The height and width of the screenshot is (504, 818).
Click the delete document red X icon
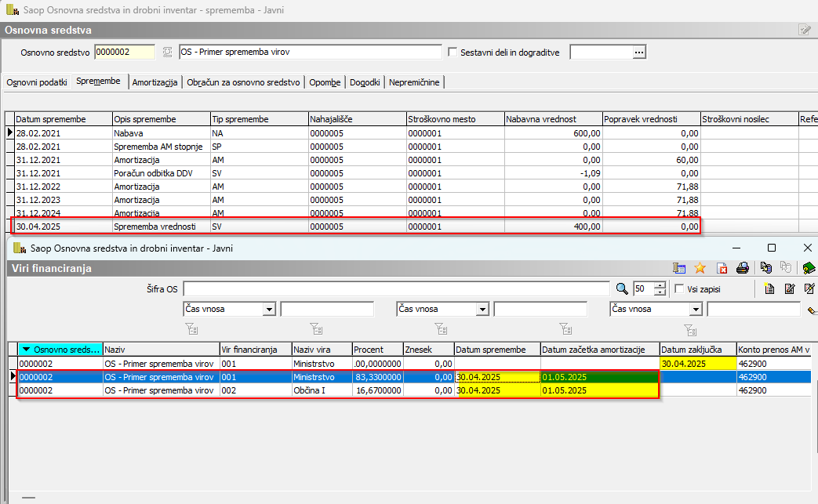click(x=722, y=268)
